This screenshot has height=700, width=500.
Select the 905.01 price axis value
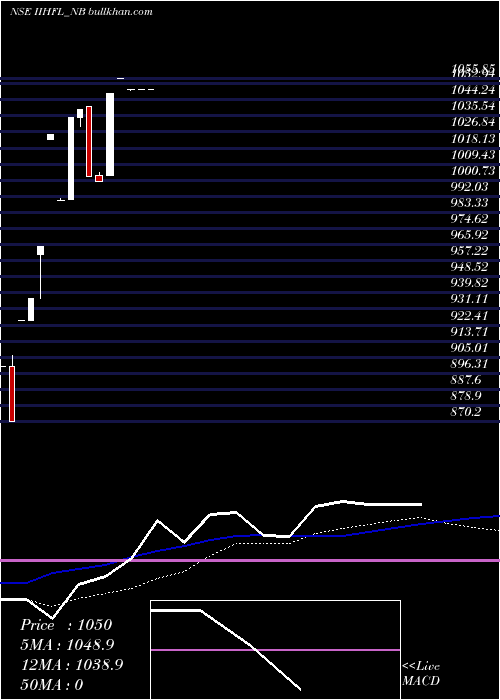[469, 348]
